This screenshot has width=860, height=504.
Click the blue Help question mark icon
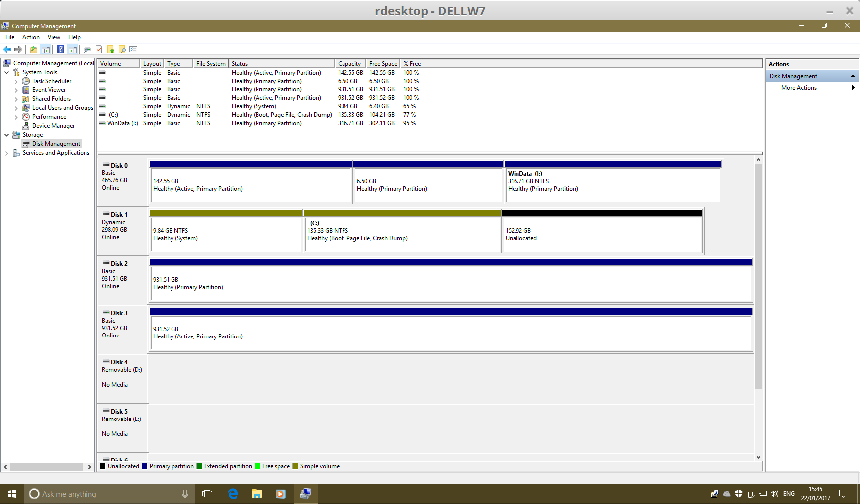(60, 49)
